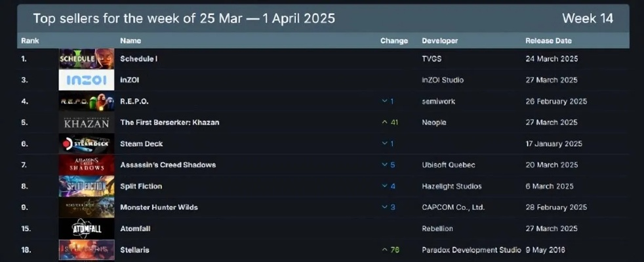644x262 pixels.
Task: Open the Schedule I title link
Action: click(x=138, y=59)
